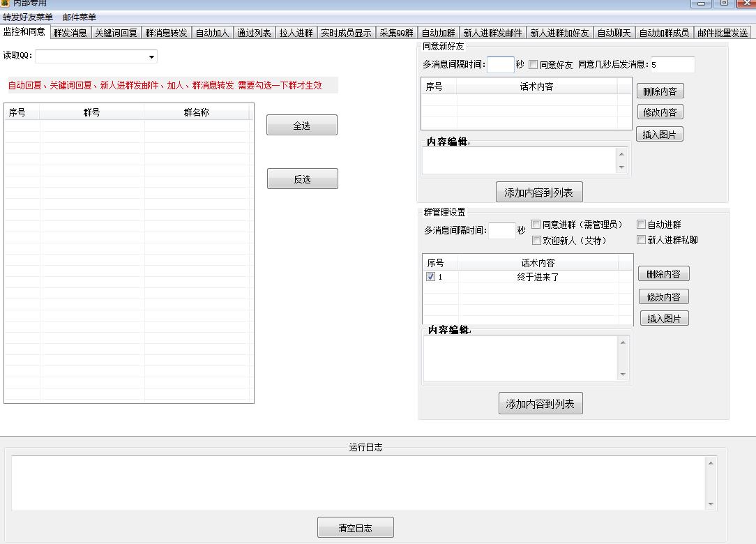This screenshot has width=756, height=544.
Task: Switch to the 群发消息 tab
Action: 70,31
